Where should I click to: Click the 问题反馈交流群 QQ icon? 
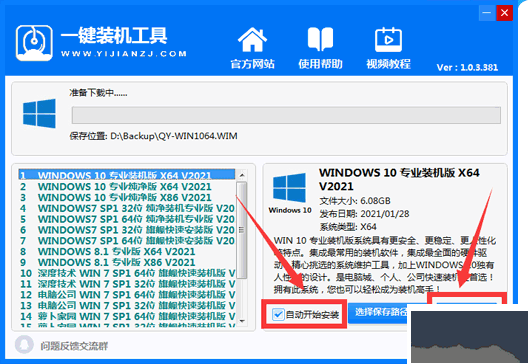pyautogui.click(x=24, y=345)
